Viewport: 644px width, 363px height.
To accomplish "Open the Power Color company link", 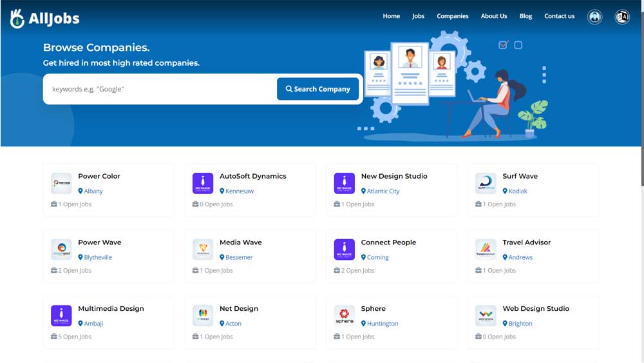I will click(99, 176).
